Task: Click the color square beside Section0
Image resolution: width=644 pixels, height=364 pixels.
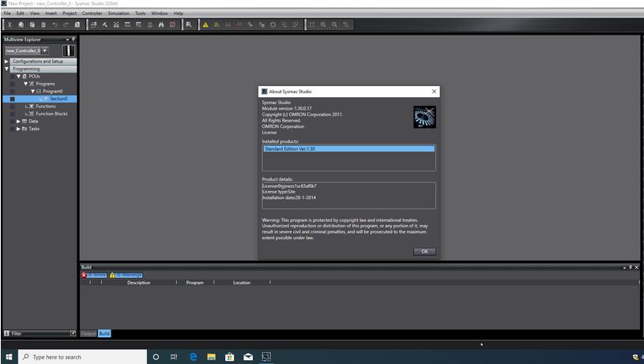Action: 13,99
